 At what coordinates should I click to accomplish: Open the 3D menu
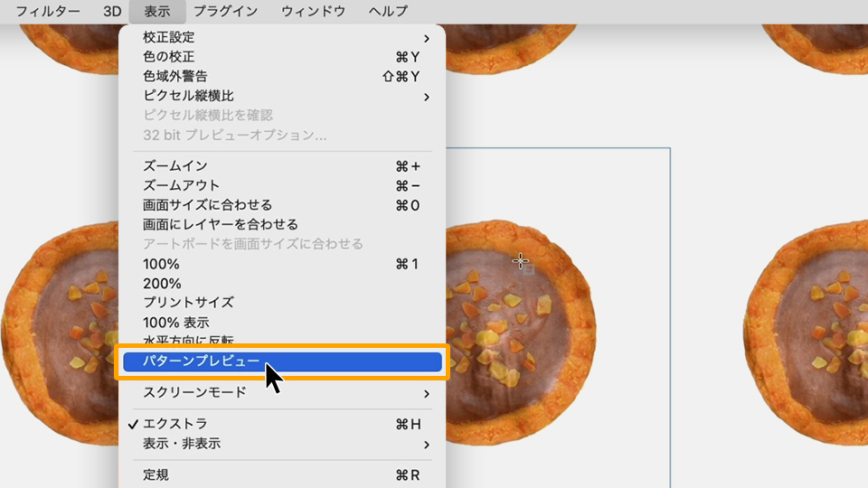(x=112, y=11)
